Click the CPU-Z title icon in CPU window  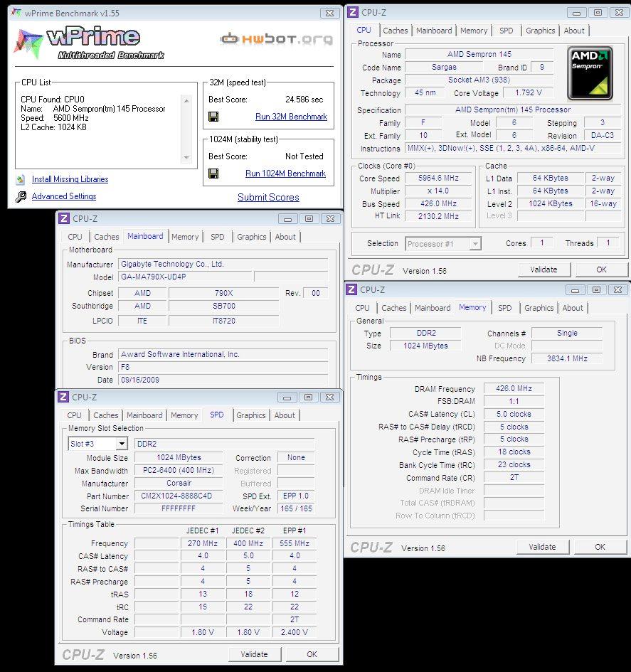[353, 12]
